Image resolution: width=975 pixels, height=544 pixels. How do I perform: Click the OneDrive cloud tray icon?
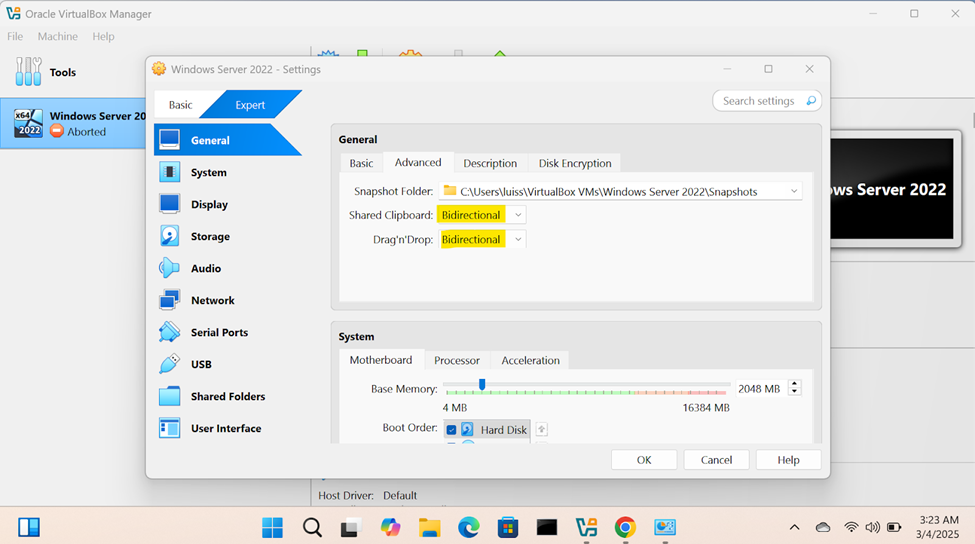click(823, 528)
